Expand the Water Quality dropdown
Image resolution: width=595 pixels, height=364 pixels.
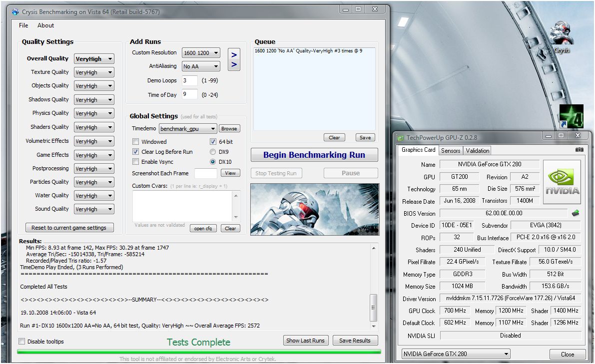[94, 196]
